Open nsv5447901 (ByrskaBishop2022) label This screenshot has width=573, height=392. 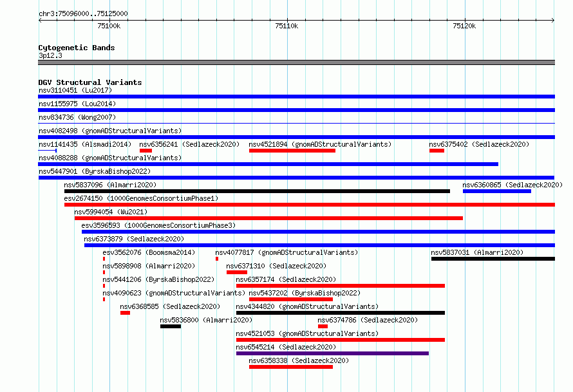pos(95,171)
